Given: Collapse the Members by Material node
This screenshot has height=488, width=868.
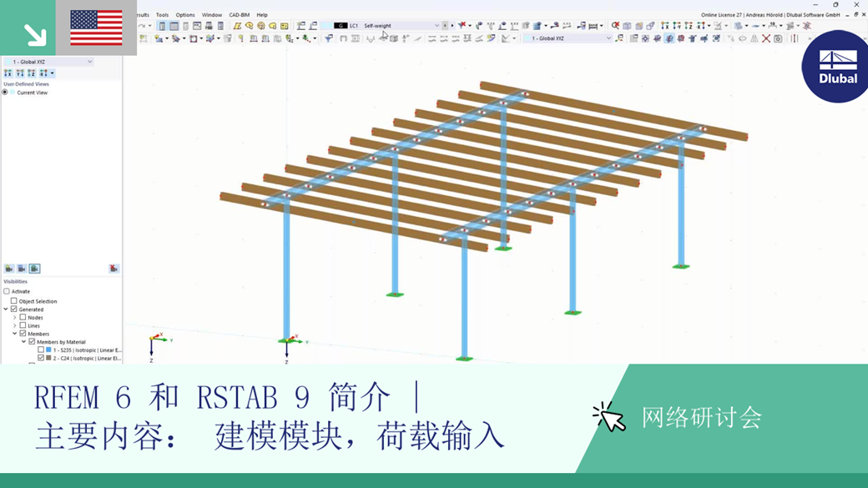Looking at the screenshot, I should point(24,342).
